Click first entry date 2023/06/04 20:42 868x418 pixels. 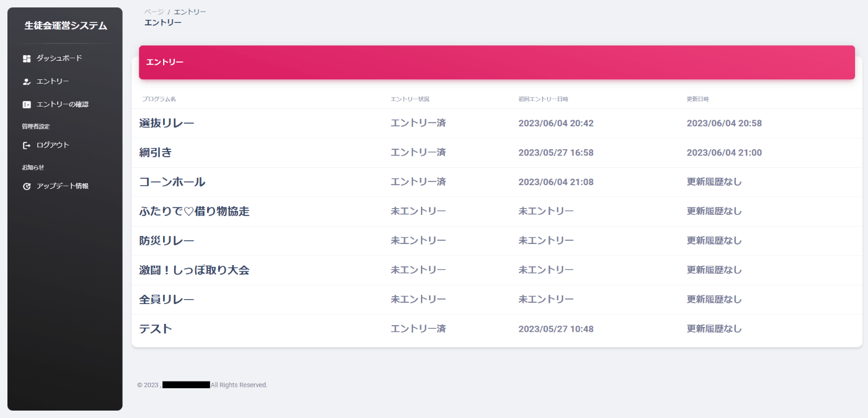click(556, 123)
